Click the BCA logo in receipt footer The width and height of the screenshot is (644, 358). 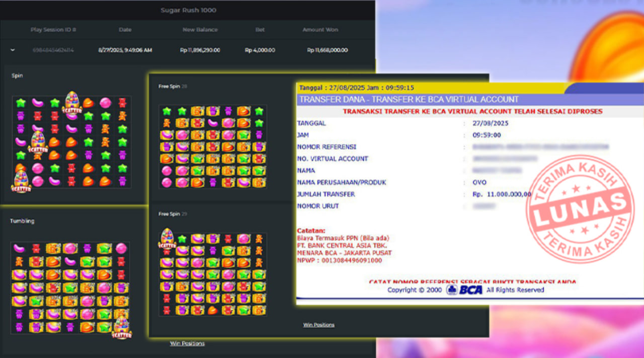(x=464, y=290)
